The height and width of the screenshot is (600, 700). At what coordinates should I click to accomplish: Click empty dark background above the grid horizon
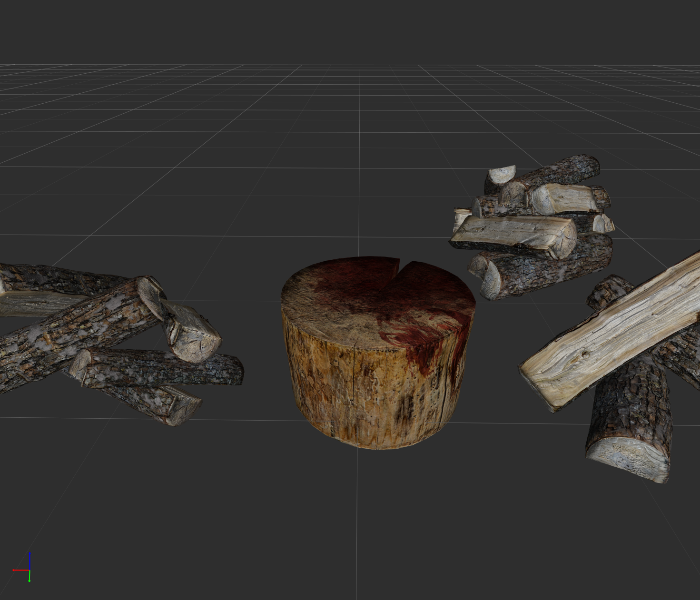tap(350, 29)
